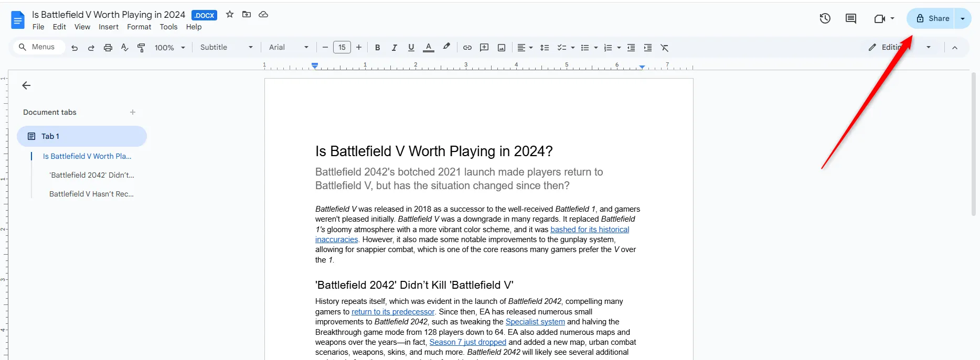
Task: Increase the indent
Action: tap(648, 48)
